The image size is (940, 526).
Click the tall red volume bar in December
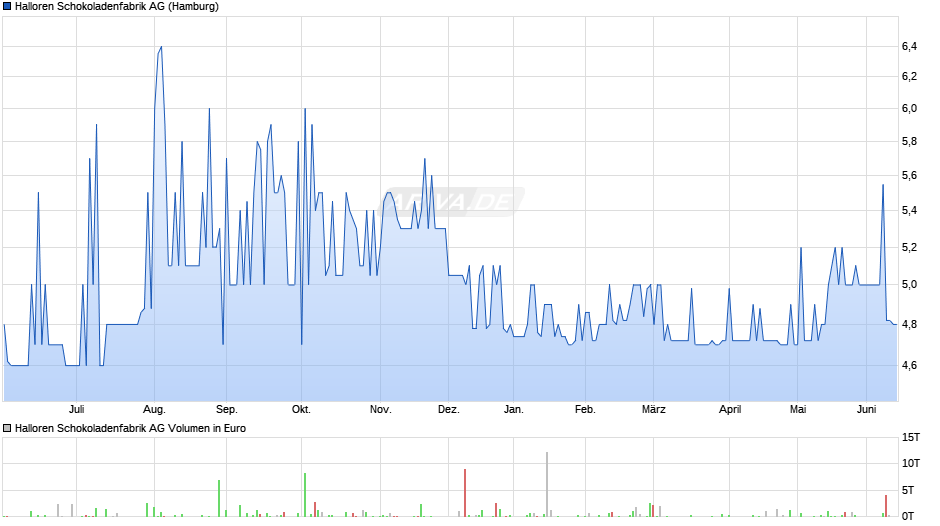[465, 493]
